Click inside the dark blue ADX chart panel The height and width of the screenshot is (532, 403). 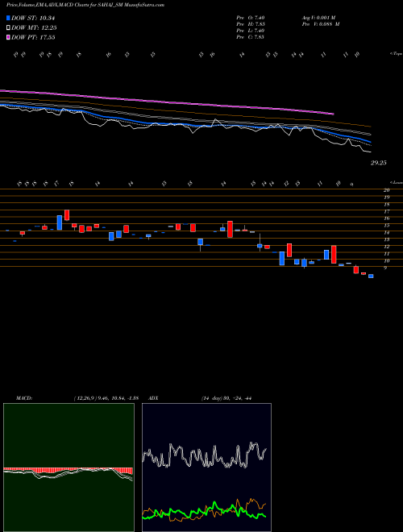tap(206, 468)
